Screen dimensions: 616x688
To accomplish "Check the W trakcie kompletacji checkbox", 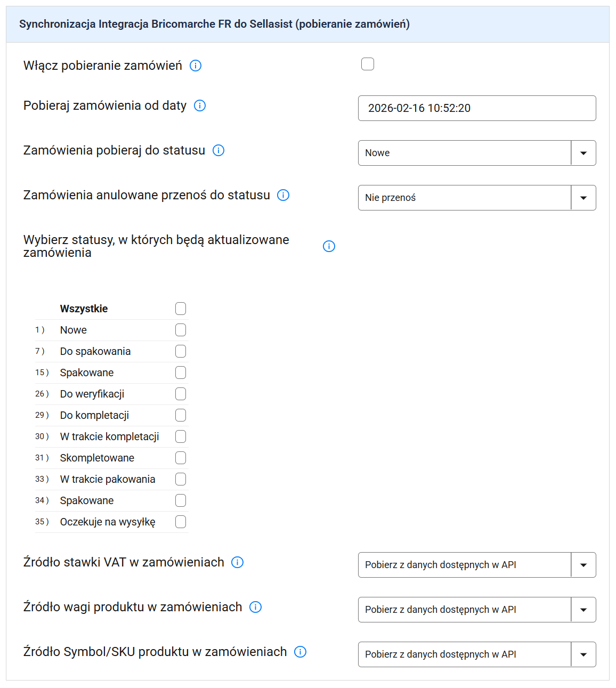I will (x=181, y=436).
